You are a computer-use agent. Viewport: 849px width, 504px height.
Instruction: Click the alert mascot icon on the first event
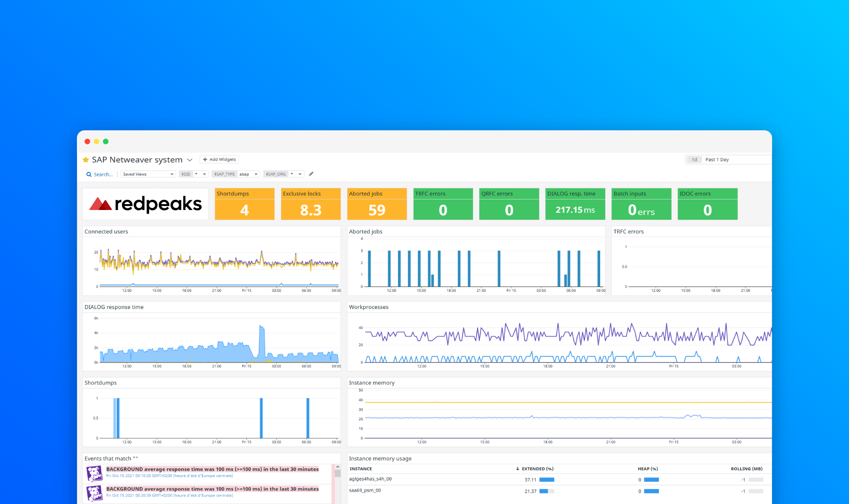pos(95,472)
